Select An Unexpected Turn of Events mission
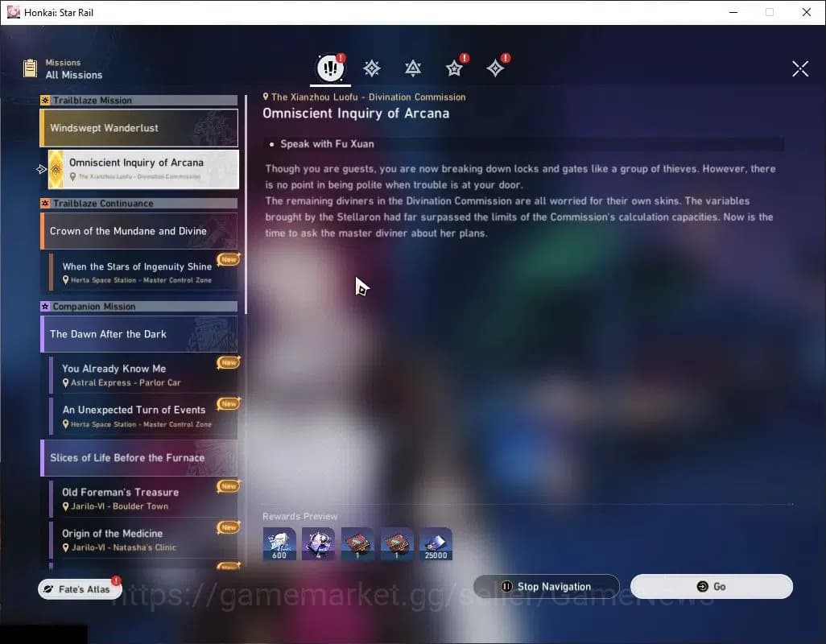826x644 pixels. coord(143,416)
